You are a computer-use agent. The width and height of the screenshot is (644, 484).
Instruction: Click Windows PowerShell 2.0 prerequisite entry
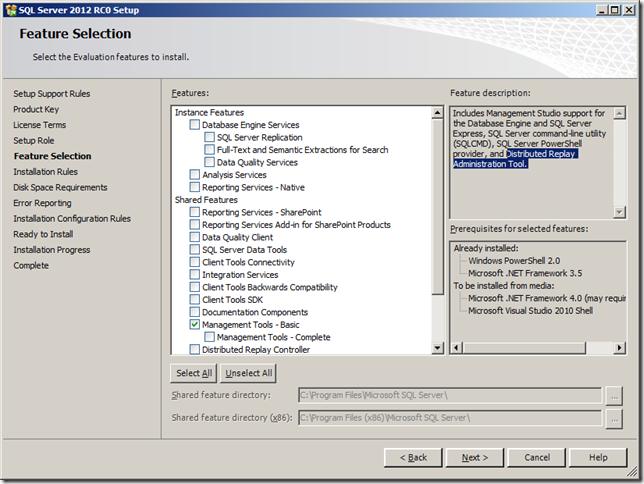514,260
